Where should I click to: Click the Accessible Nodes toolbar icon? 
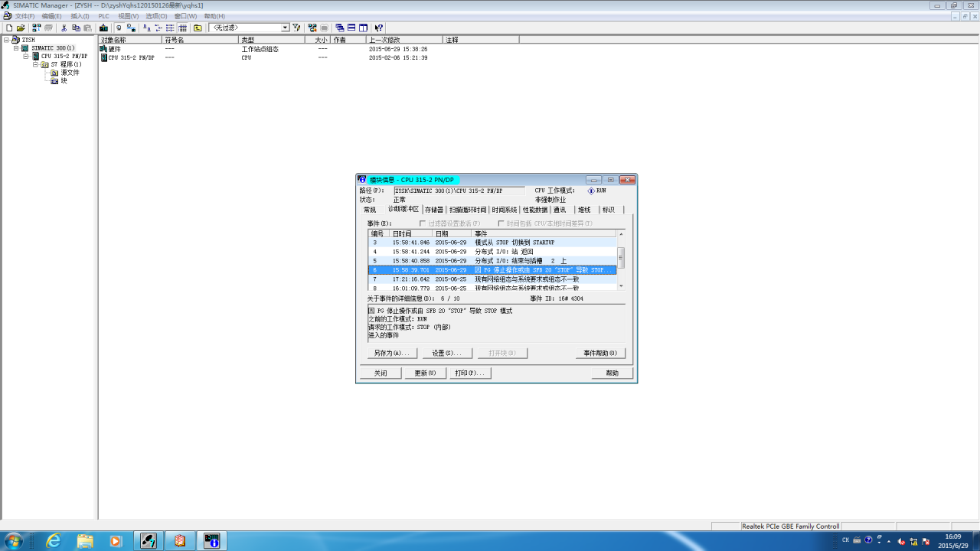pos(37,28)
